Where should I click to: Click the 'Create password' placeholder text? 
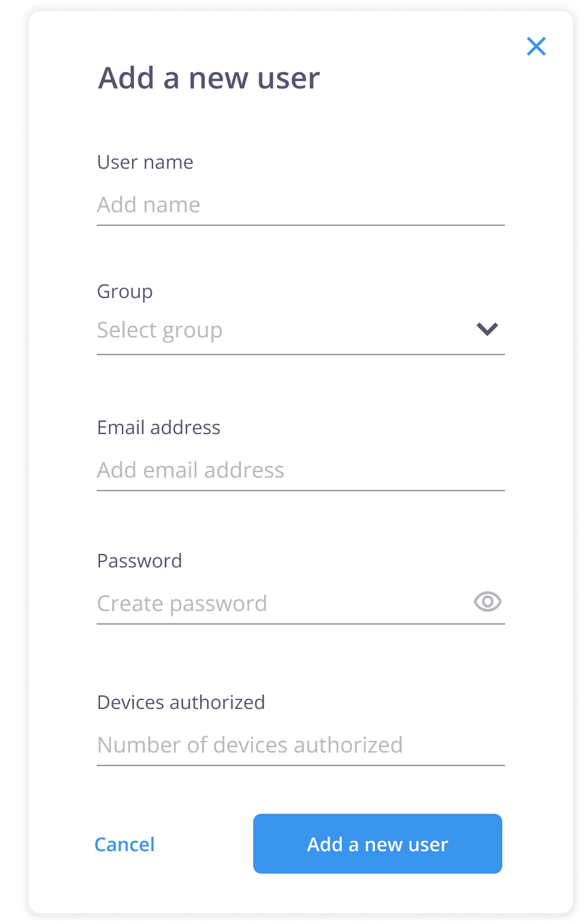point(182,604)
